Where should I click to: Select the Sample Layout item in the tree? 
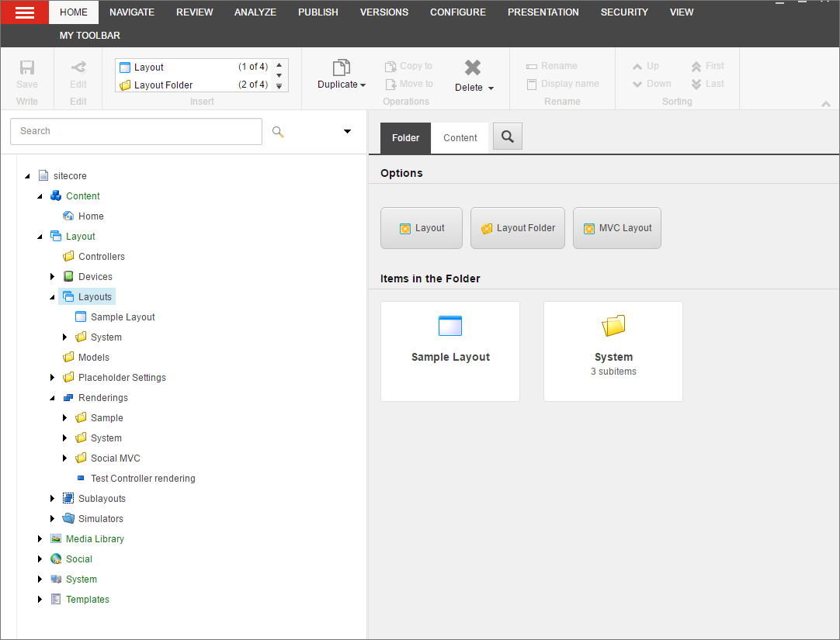point(123,317)
